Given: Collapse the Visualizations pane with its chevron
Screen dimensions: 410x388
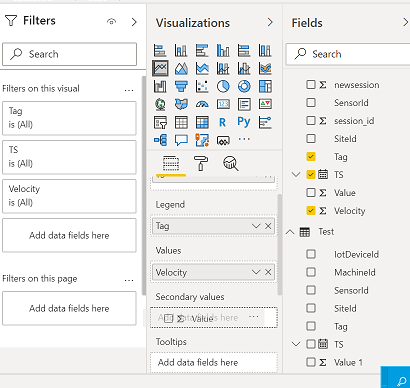Looking at the screenshot, I should [270, 22].
